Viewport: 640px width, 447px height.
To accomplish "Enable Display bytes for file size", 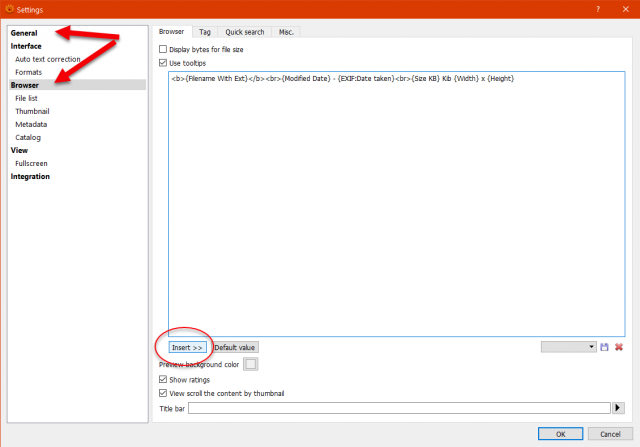I will coord(163,49).
